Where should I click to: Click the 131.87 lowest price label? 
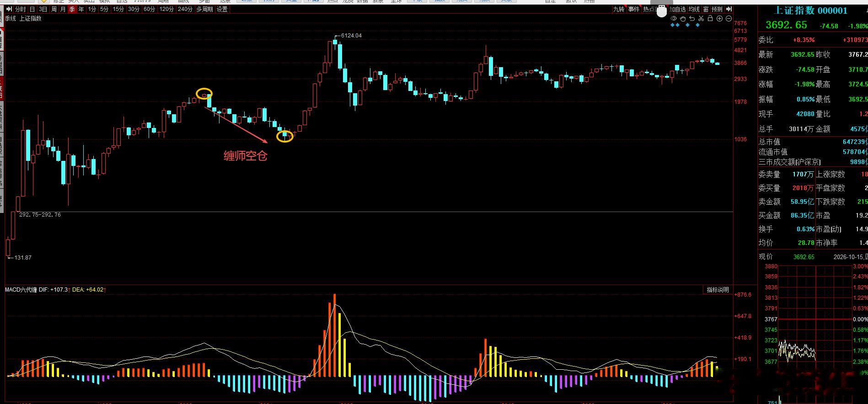pos(23,258)
